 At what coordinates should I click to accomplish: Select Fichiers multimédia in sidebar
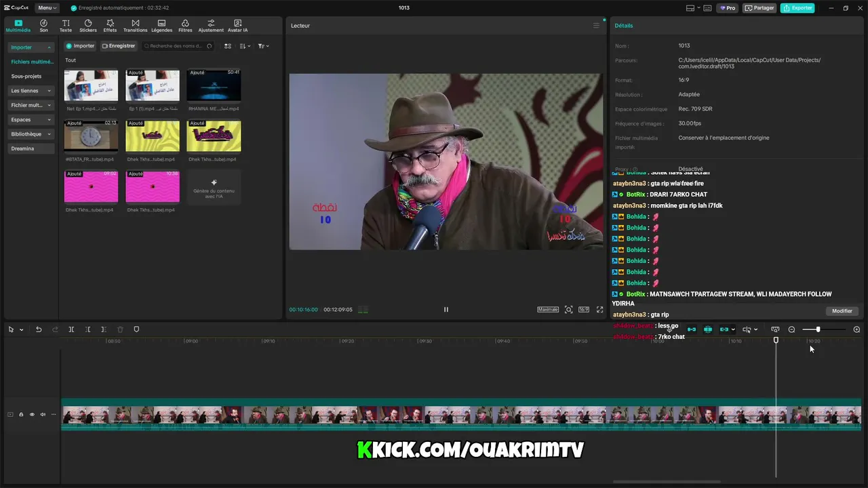pyautogui.click(x=31, y=62)
